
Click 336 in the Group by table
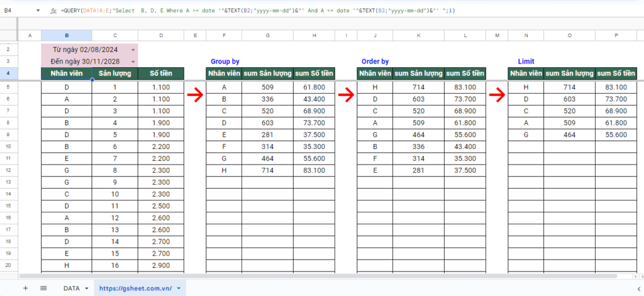click(x=267, y=99)
